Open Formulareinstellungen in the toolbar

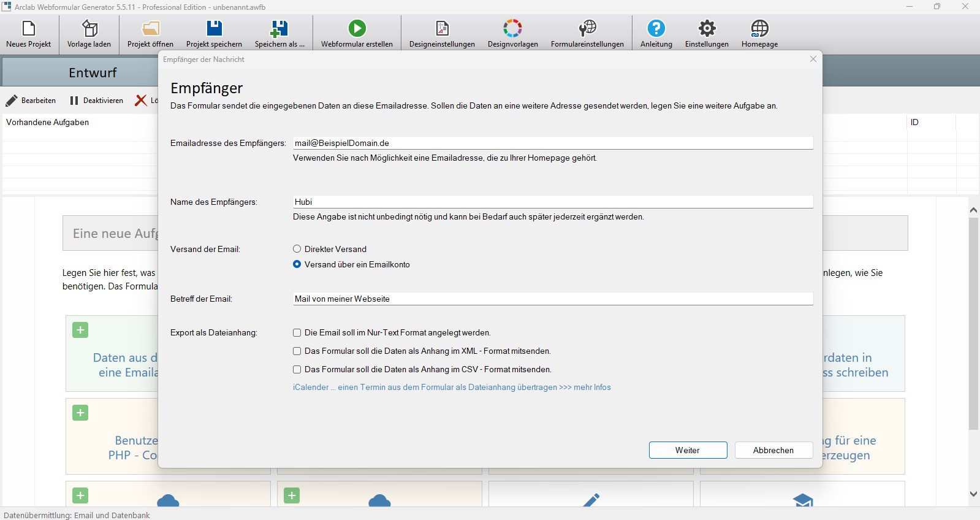pos(587,29)
